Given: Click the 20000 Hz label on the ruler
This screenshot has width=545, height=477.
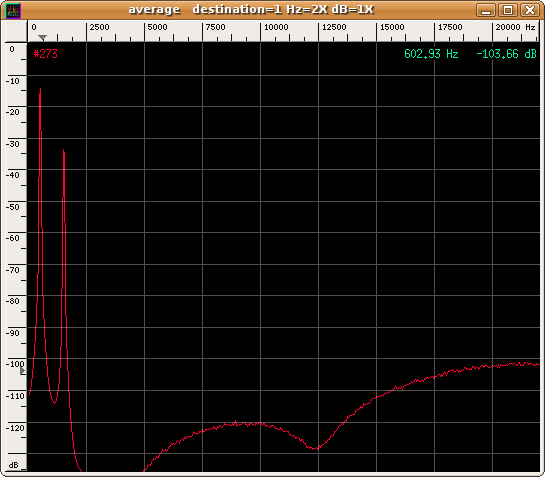Looking at the screenshot, I should (515, 27).
